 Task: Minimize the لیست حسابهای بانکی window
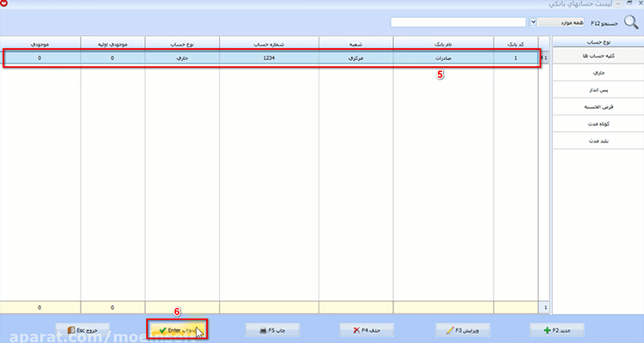coord(618,3)
